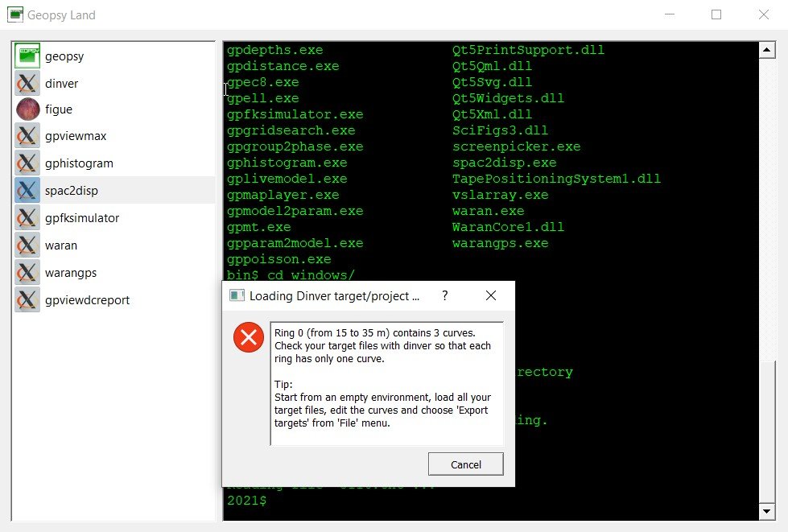Select the gphistogram icon

pos(28,163)
